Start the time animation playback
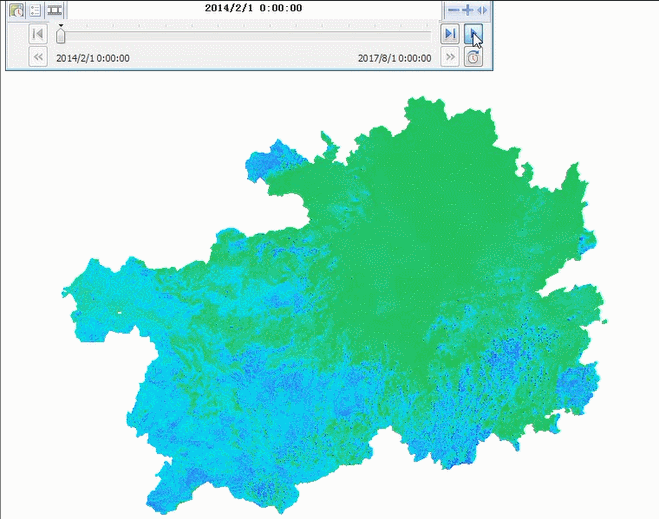Viewport: 659px width, 519px height. coord(473,34)
